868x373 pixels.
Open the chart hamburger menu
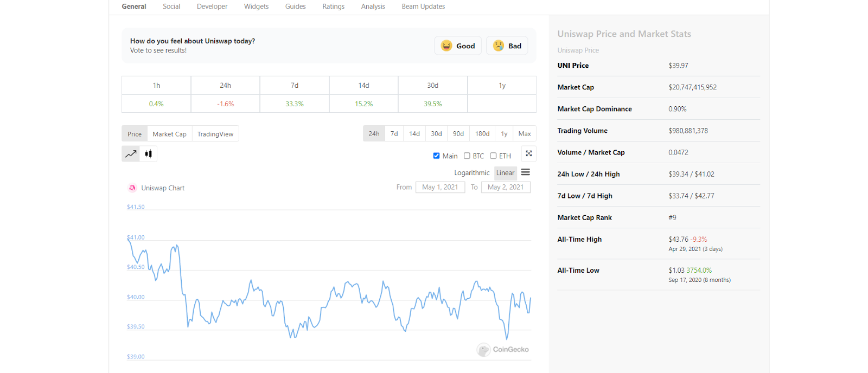(525, 172)
